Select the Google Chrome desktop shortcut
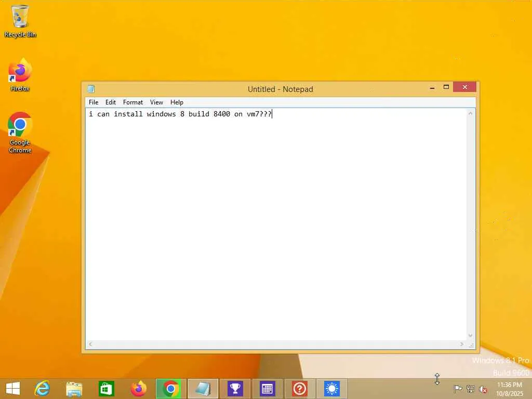The width and height of the screenshot is (532, 399). 20,132
